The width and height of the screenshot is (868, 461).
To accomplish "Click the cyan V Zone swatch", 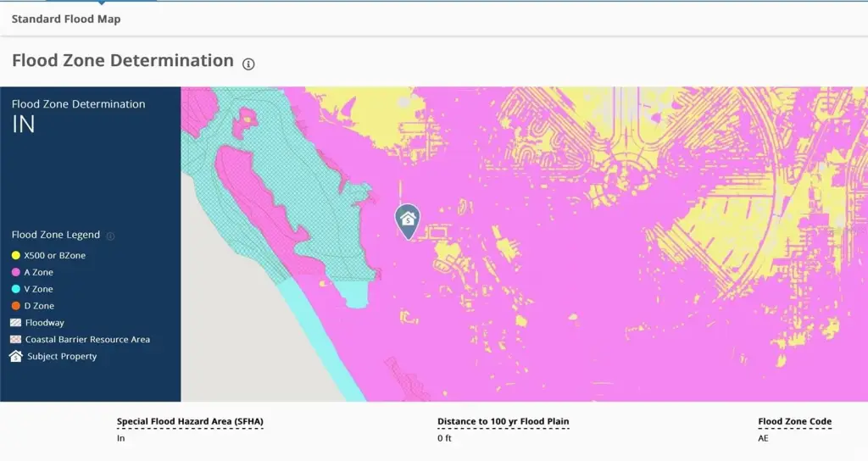I will coord(16,289).
